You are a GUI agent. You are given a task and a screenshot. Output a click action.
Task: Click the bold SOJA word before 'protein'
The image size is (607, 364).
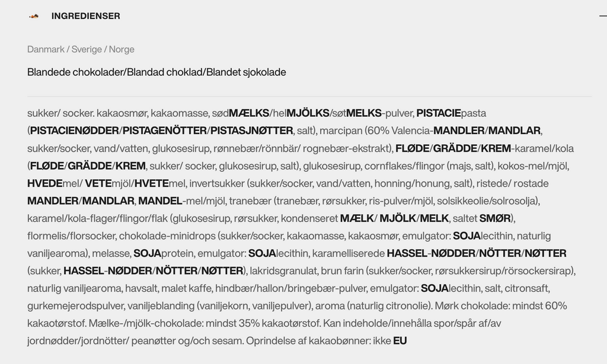pyautogui.click(x=147, y=253)
